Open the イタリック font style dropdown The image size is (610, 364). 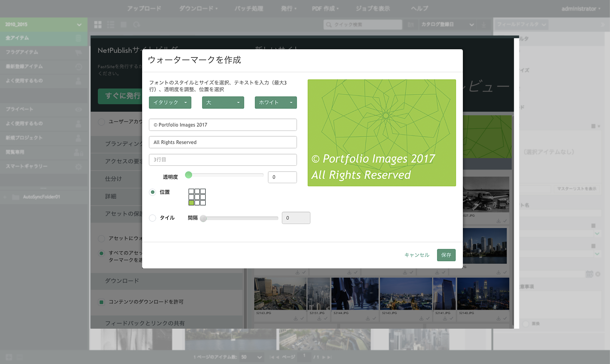(170, 102)
